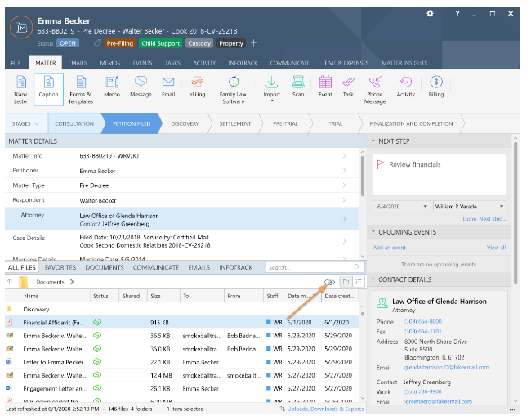Screen dimensions: 531x420
Task: Click the Child Support tag
Action: pyautogui.click(x=160, y=43)
